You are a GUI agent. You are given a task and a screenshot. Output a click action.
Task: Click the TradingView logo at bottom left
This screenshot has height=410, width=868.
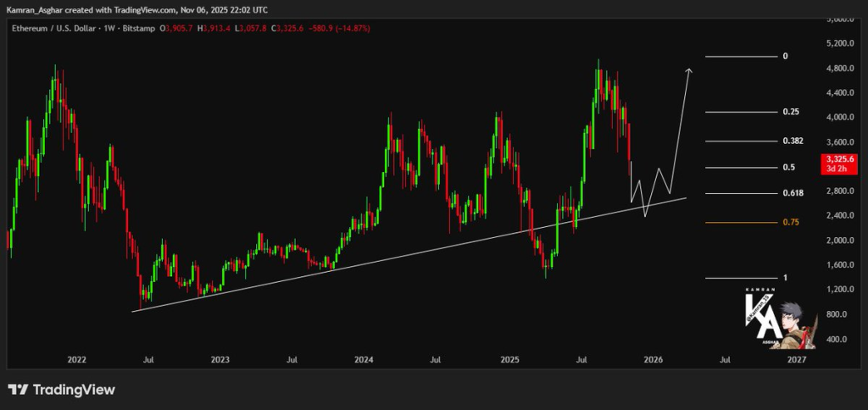[x=61, y=390]
